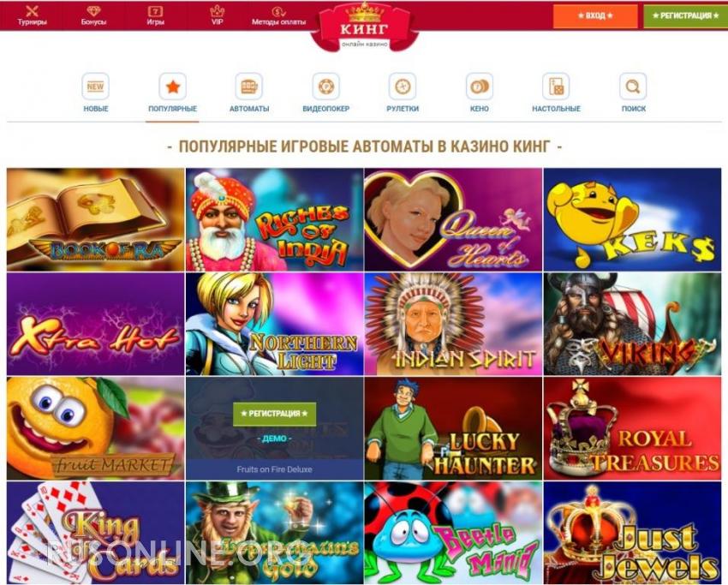
Task: Open the Бонусы diamond icon
Action: [93, 10]
